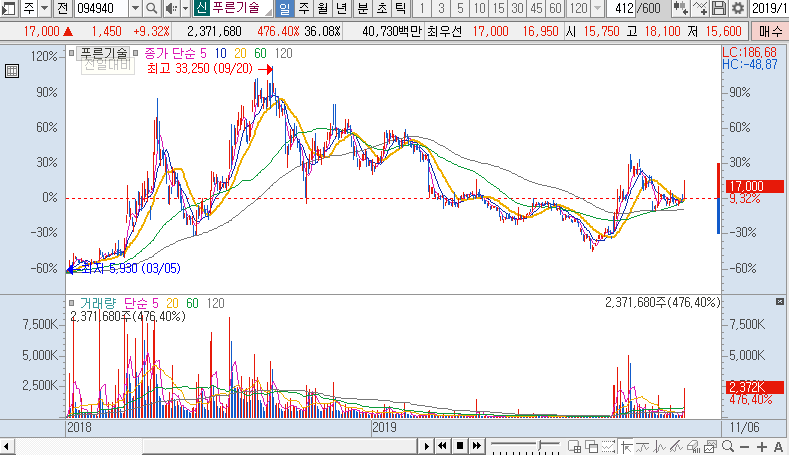The height and width of the screenshot is (455, 789).
Task: Click the speaker sound icon
Action: coord(172,8)
